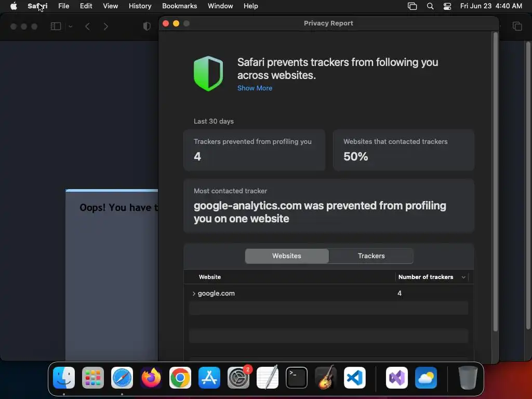Click the Oops! error text in Safari page
The height and width of the screenshot is (399, 532).
(x=119, y=208)
